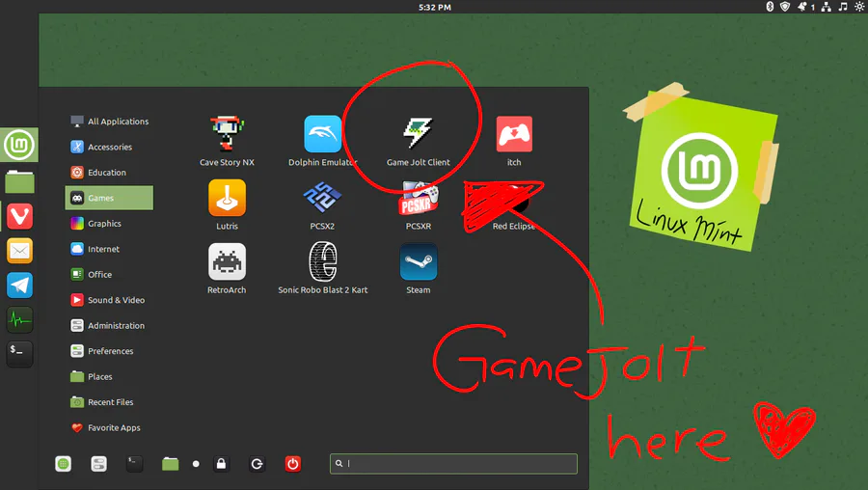Start Sonic Robo Blast 2 Kart

pyautogui.click(x=323, y=268)
